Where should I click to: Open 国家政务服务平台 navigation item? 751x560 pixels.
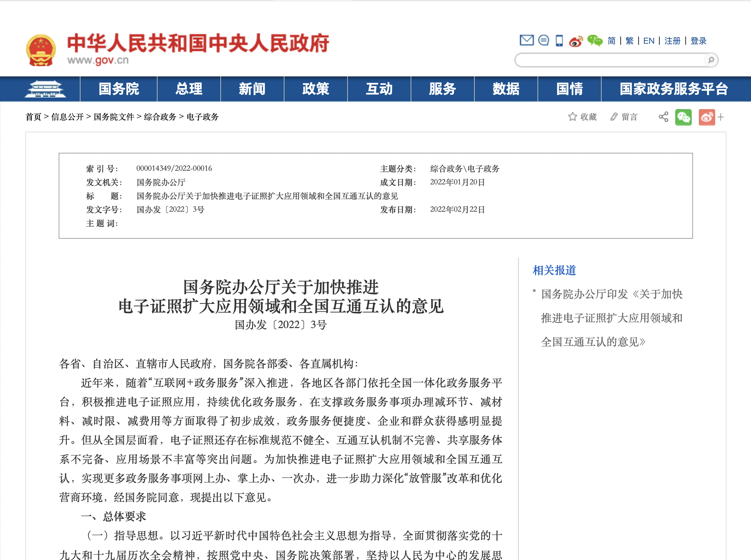coord(674,89)
